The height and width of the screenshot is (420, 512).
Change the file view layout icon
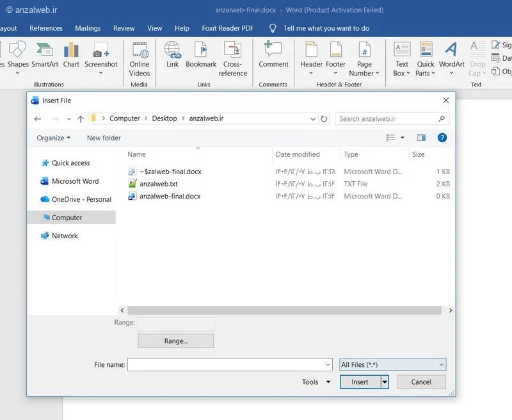[x=390, y=138]
